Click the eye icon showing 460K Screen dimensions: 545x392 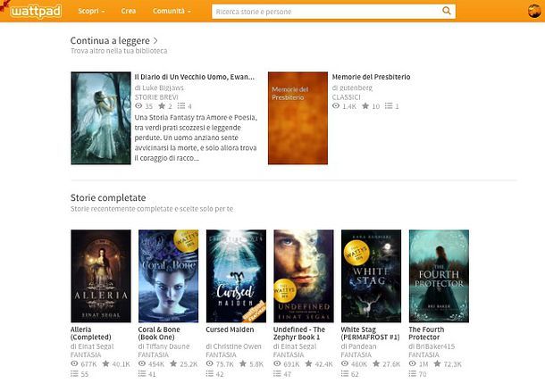(x=345, y=363)
